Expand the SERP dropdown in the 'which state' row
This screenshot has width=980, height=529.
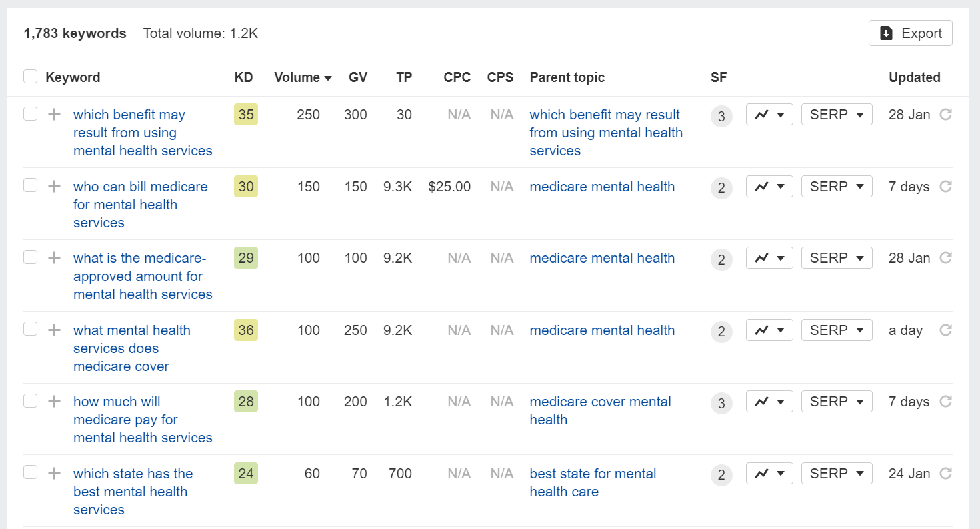click(x=837, y=474)
